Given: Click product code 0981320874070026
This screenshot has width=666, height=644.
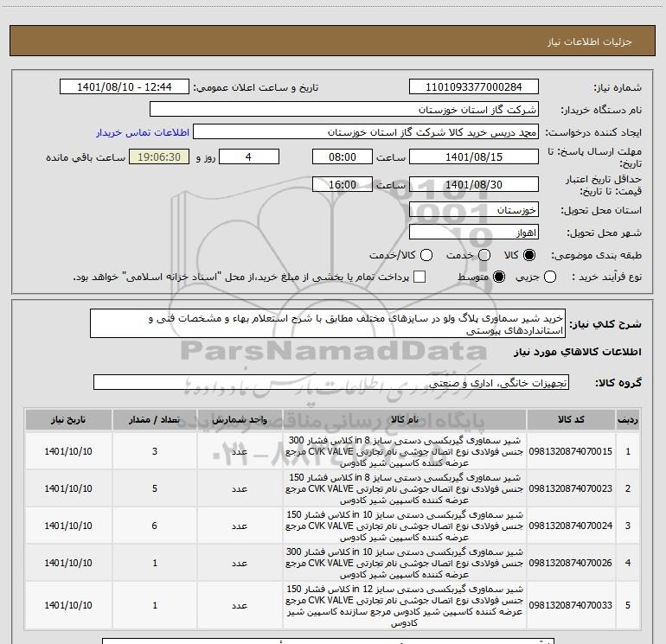Looking at the screenshot, I should pos(571,563).
